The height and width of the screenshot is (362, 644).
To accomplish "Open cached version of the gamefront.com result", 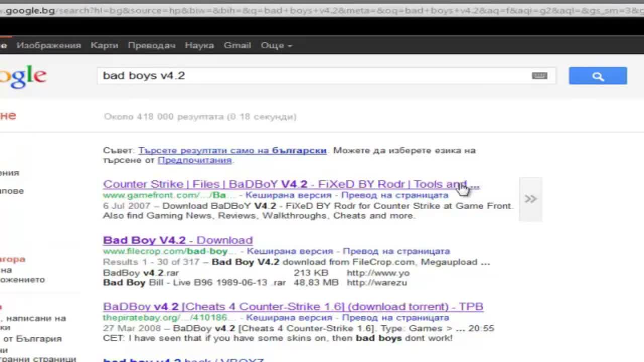I will pyautogui.click(x=288, y=195).
